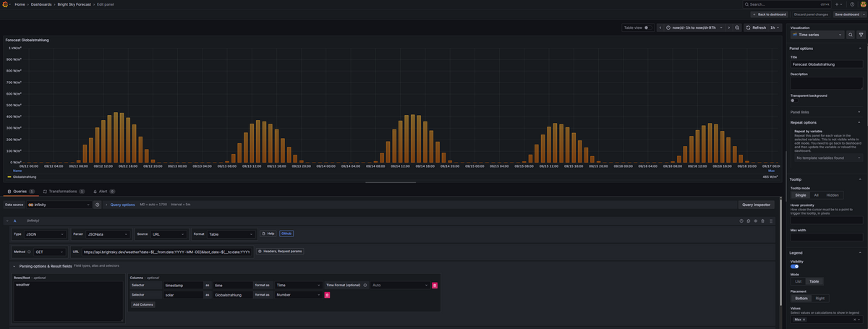Select All tooltip mode
This screenshot has height=329, width=868.
[x=816, y=195]
